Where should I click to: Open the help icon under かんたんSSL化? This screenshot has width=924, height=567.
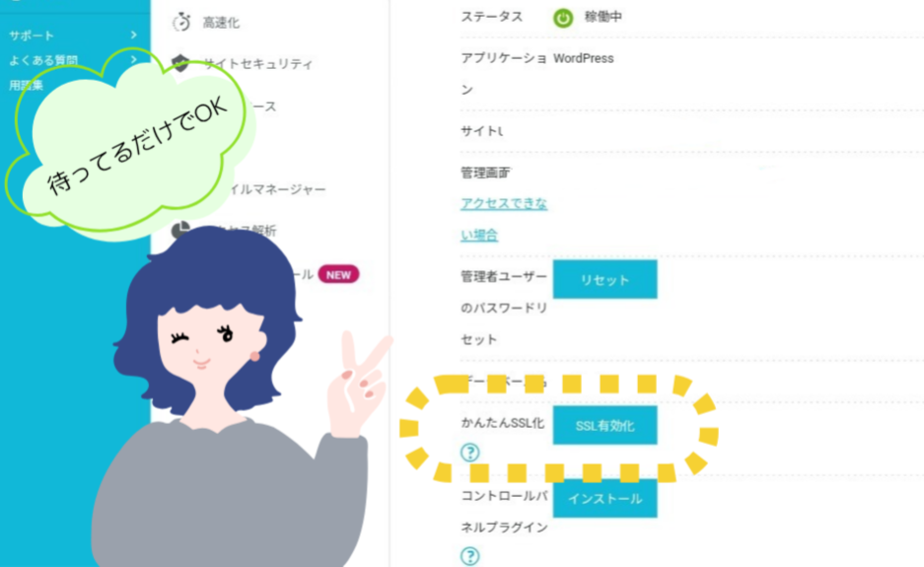[469, 453]
